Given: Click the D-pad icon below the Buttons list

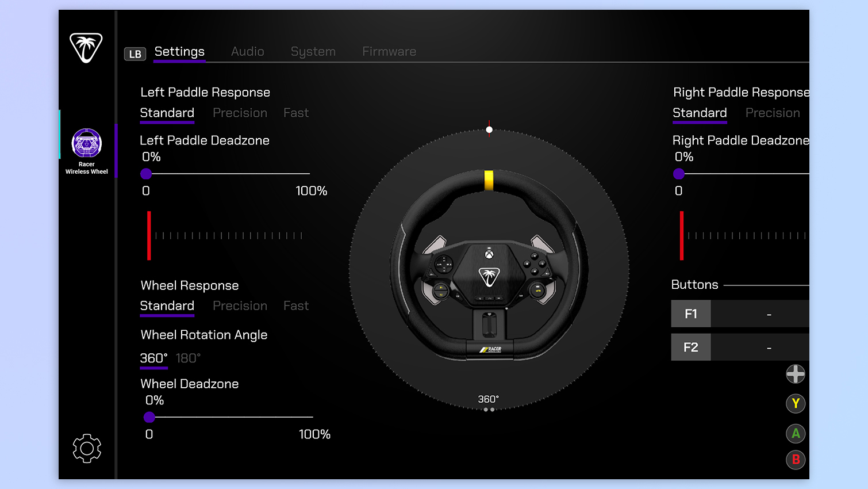Looking at the screenshot, I should tap(796, 374).
